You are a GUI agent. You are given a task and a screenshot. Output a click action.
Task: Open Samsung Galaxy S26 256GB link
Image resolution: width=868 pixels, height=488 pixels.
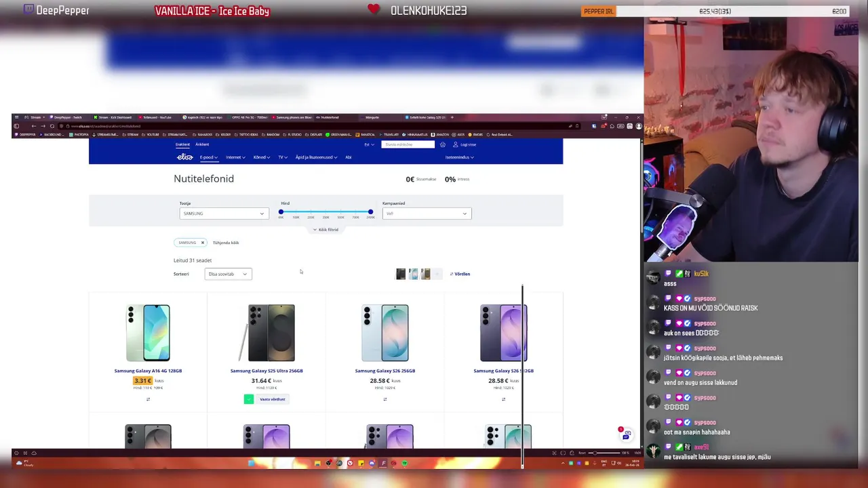tap(385, 371)
